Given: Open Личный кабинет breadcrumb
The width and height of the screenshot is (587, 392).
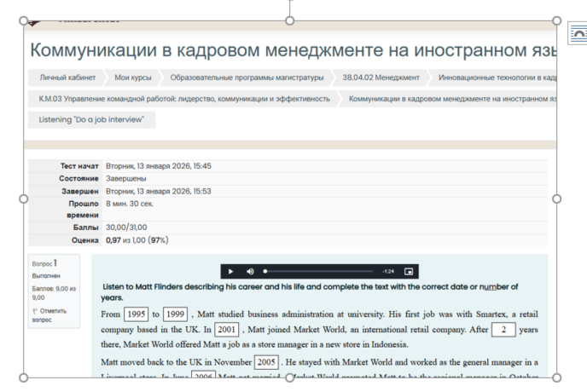Looking at the screenshot, I should (x=67, y=78).
